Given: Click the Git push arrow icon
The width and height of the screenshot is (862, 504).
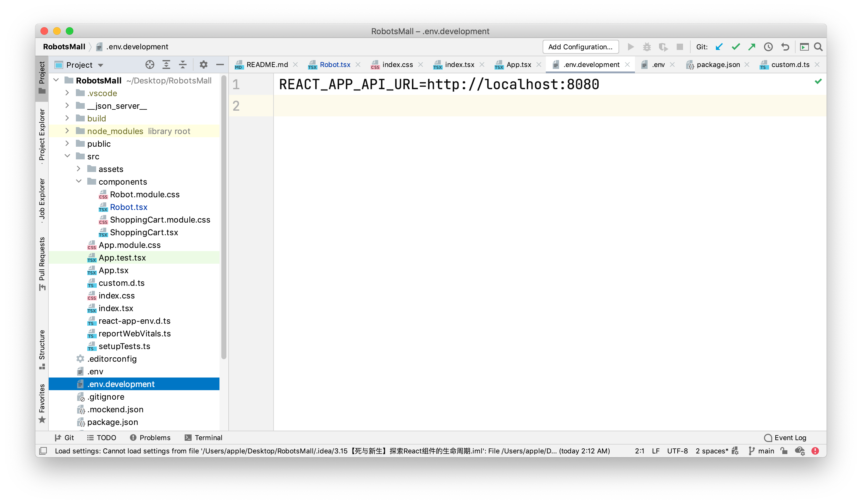Looking at the screenshot, I should pos(752,47).
